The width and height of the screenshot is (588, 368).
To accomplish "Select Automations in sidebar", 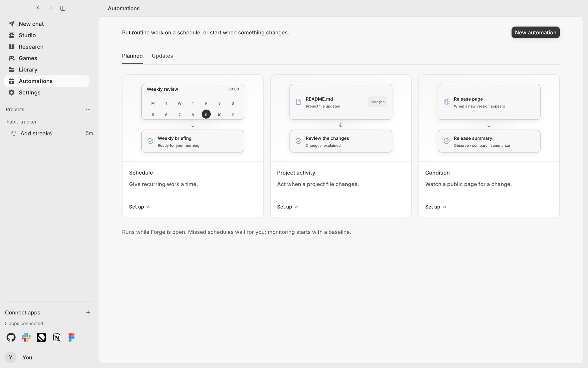I will [47, 81].
